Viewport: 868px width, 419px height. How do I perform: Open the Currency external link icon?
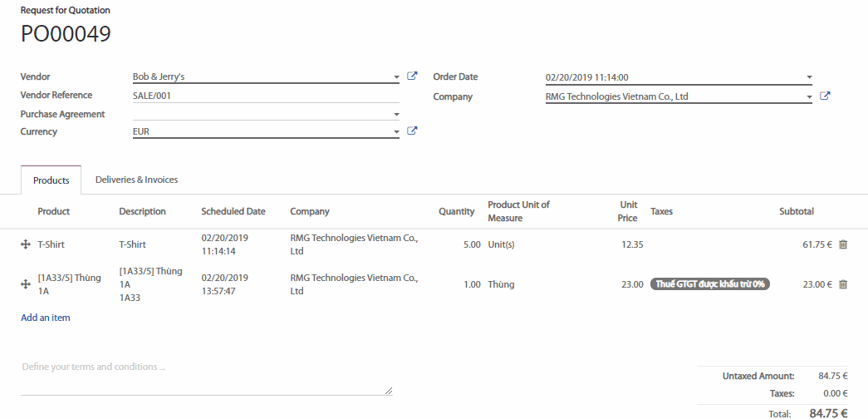pos(412,131)
